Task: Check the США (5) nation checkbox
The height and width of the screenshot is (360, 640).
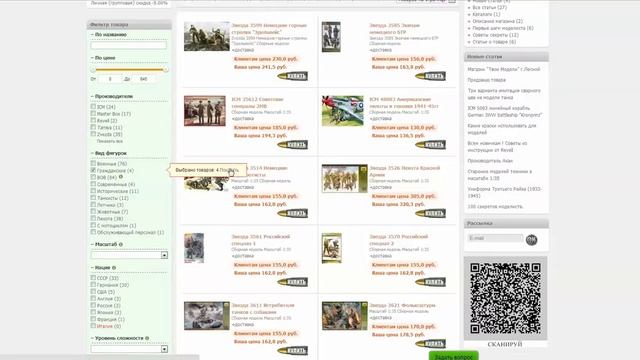Action: [93, 291]
